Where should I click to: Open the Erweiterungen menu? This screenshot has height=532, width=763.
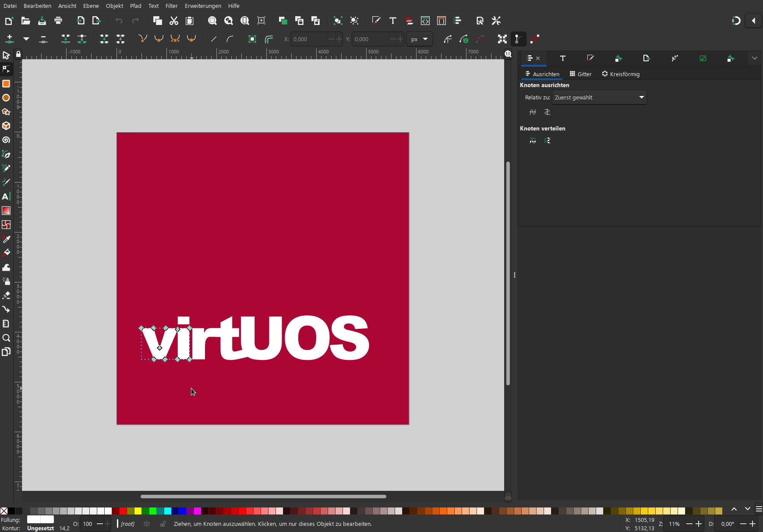tap(203, 6)
